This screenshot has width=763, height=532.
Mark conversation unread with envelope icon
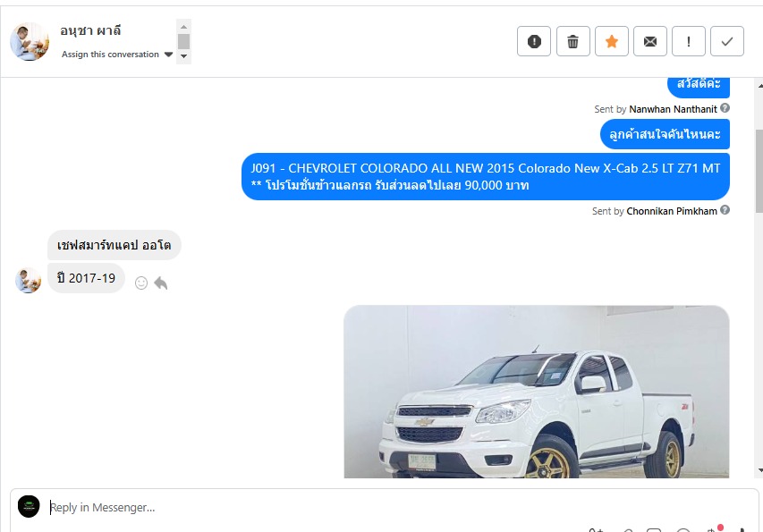[650, 41]
